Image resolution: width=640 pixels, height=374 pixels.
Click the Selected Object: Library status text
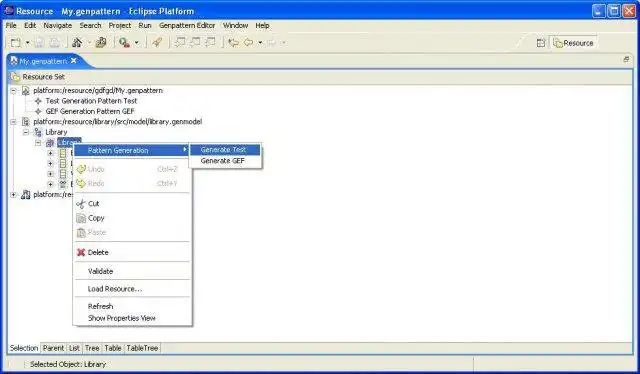pos(68,364)
